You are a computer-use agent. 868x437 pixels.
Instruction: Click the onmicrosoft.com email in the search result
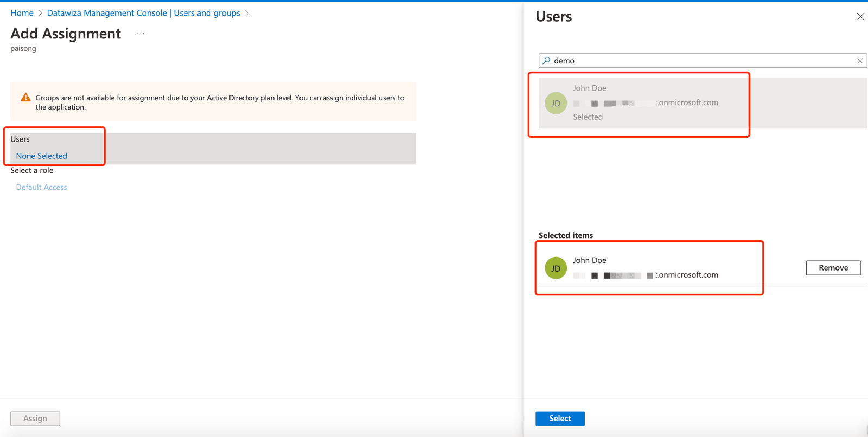pos(646,102)
